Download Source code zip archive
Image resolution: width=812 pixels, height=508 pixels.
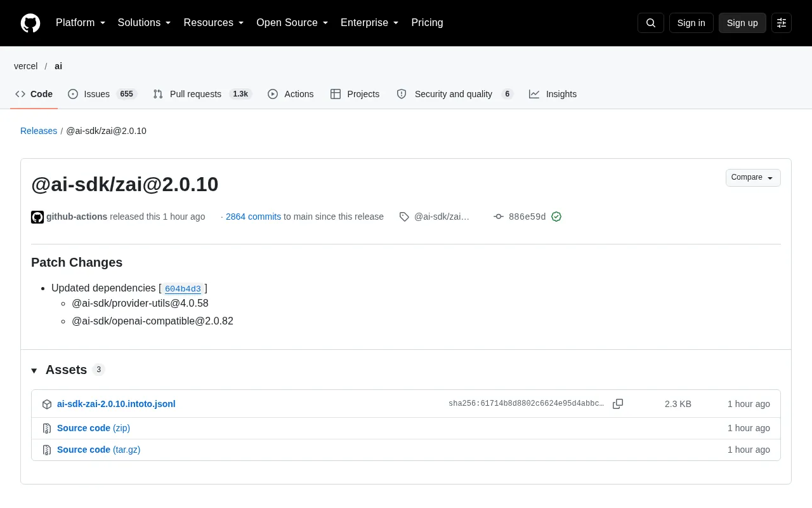[x=93, y=428]
